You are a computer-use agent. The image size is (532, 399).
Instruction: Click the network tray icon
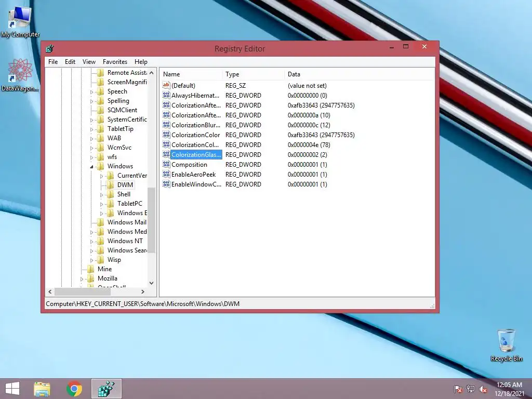[471, 389]
